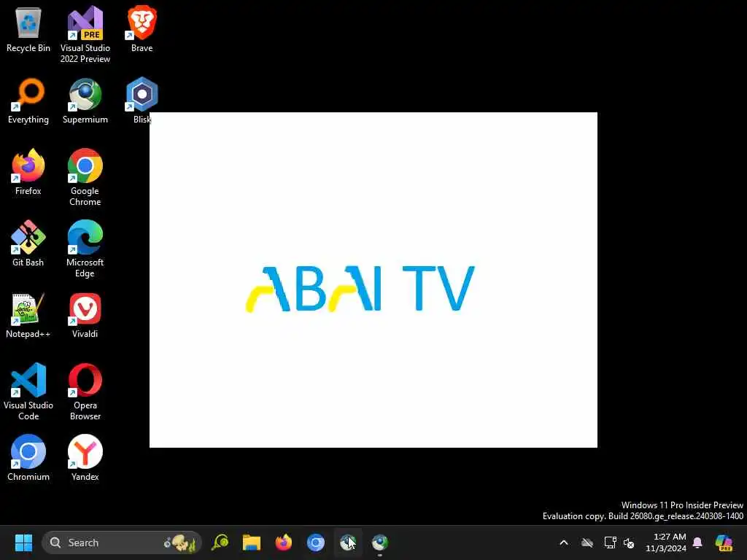
Task: Open Everything search from the taskbar
Action: point(220,542)
